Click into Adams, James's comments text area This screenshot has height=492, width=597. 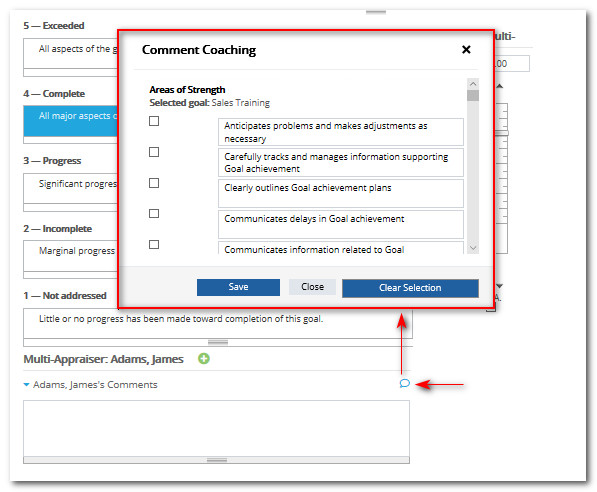point(216,428)
